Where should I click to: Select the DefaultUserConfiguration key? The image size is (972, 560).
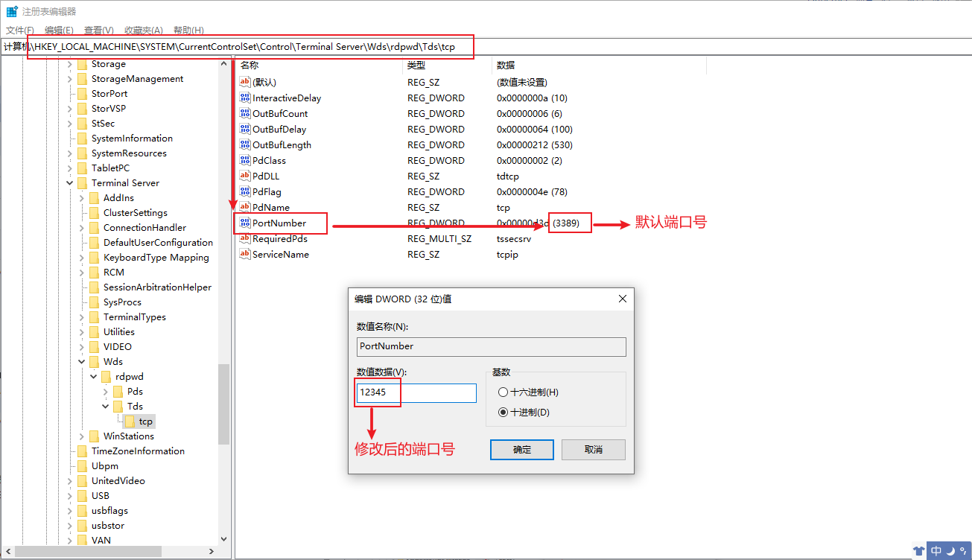pyautogui.click(x=158, y=243)
